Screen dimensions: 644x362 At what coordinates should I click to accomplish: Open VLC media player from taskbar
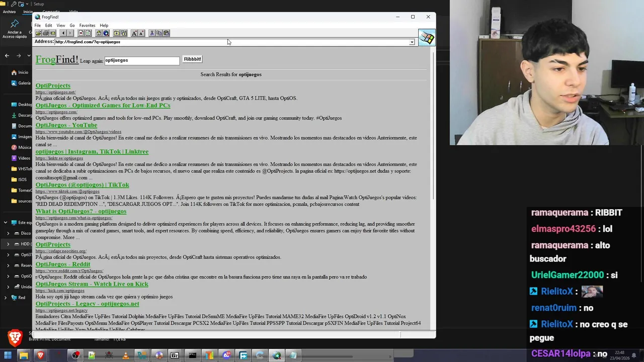click(126, 355)
